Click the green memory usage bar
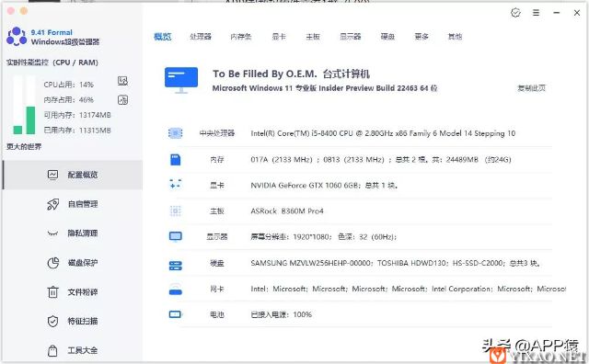 coord(30,120)
